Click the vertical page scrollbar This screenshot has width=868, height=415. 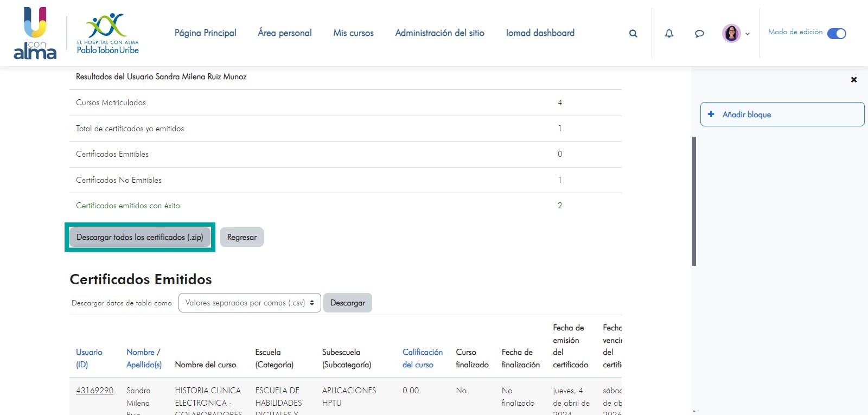(x=694, y=201)
